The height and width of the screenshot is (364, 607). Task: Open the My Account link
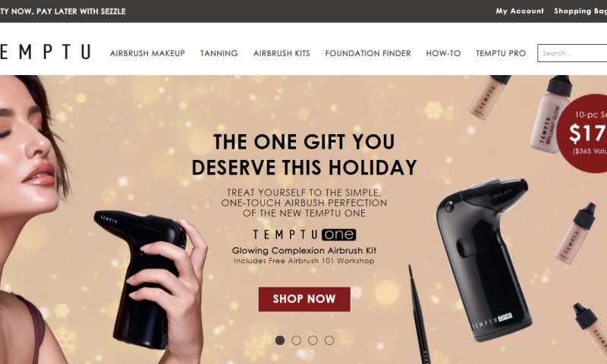[520, 11]
